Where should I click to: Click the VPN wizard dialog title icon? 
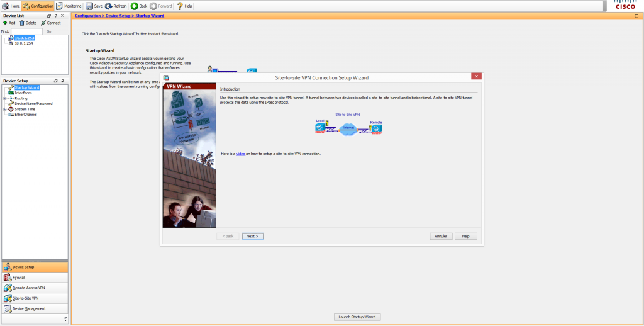pos(166,77)
